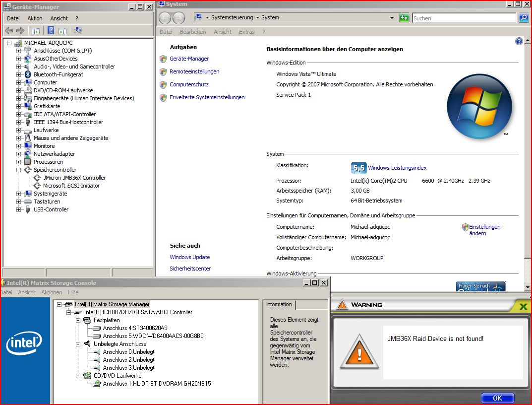Screen dimensions: 532x405
Task: Collapse Speichercontroller node
Action: tap(19, 170)
